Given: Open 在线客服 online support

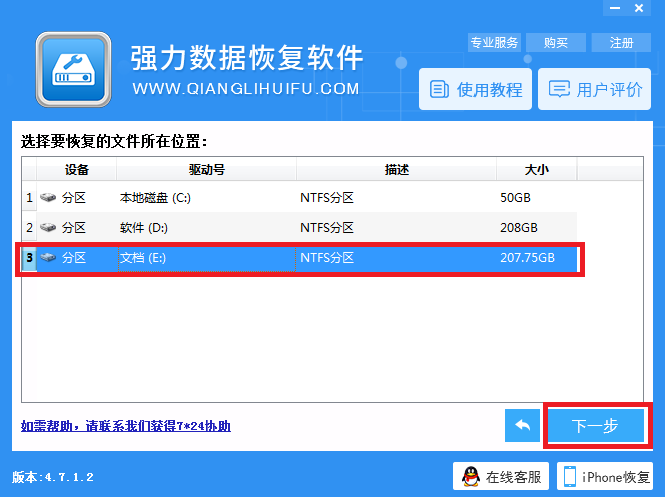Looking at the screenshot, I should tap(501, 476).
